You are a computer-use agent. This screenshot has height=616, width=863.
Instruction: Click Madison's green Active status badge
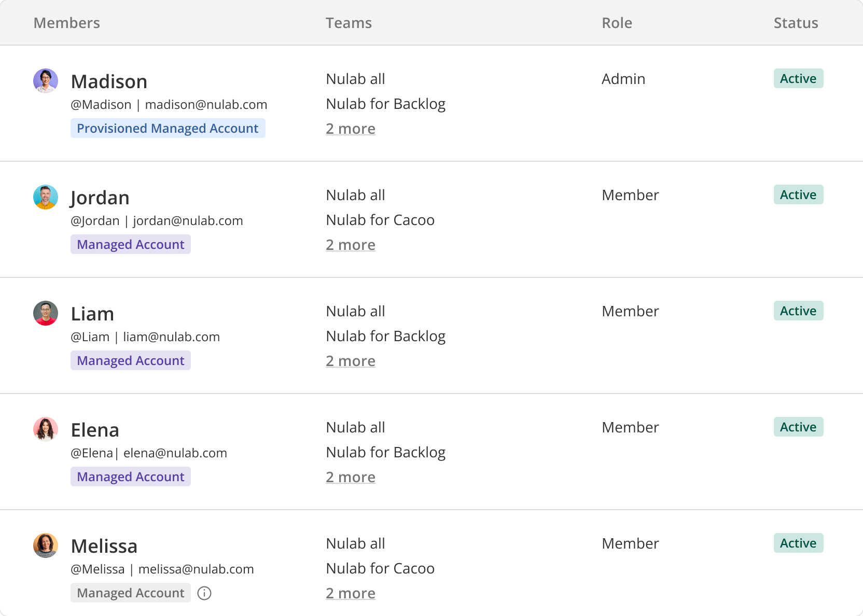pos(798,79)
